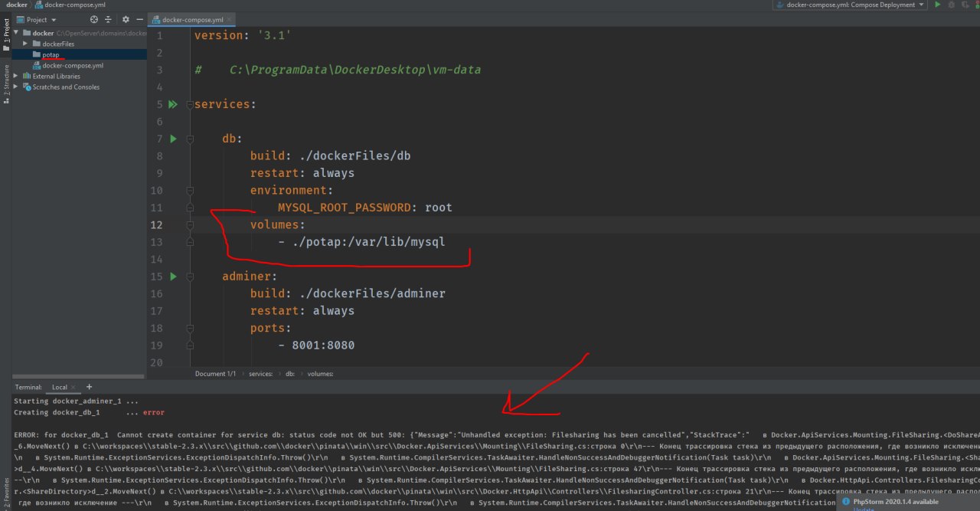Run the adminer service from gutter play icon

[173, 277]
